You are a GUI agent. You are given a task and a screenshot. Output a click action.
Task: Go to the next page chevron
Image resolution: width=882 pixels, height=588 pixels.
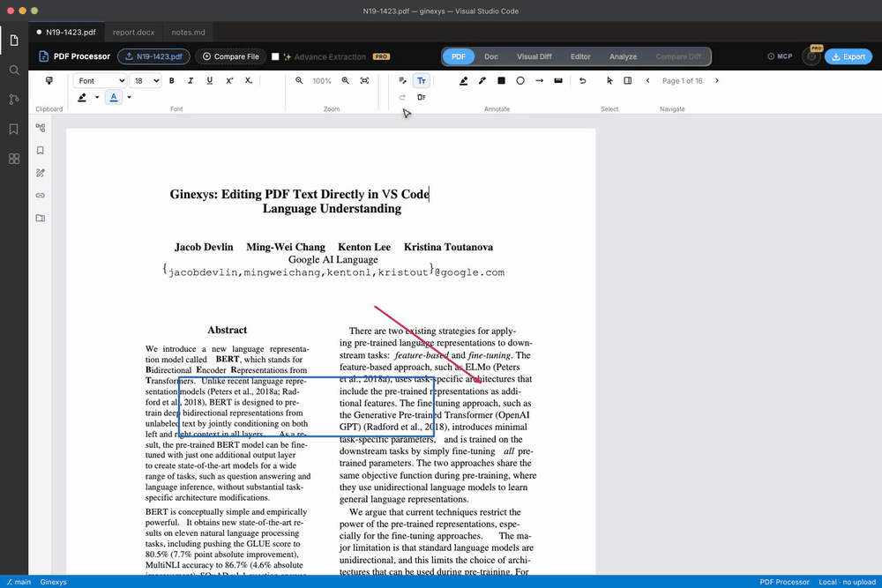(x=716, y=80)
